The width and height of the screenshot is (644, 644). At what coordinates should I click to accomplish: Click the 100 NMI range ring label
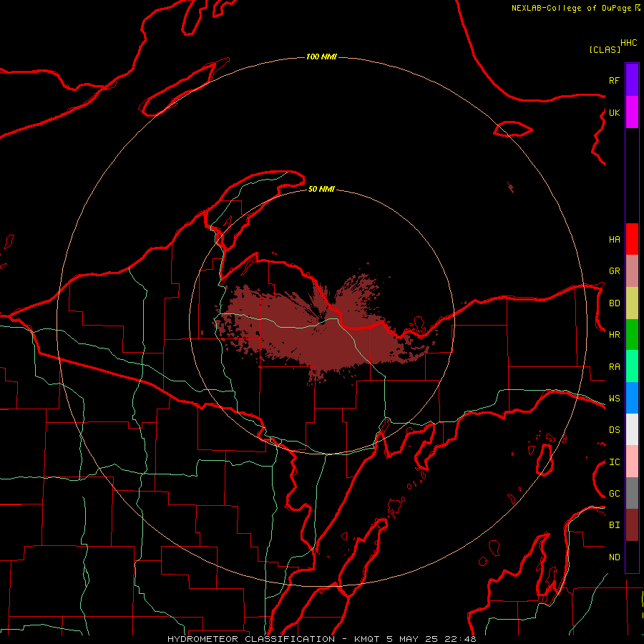tap(321, 57)
